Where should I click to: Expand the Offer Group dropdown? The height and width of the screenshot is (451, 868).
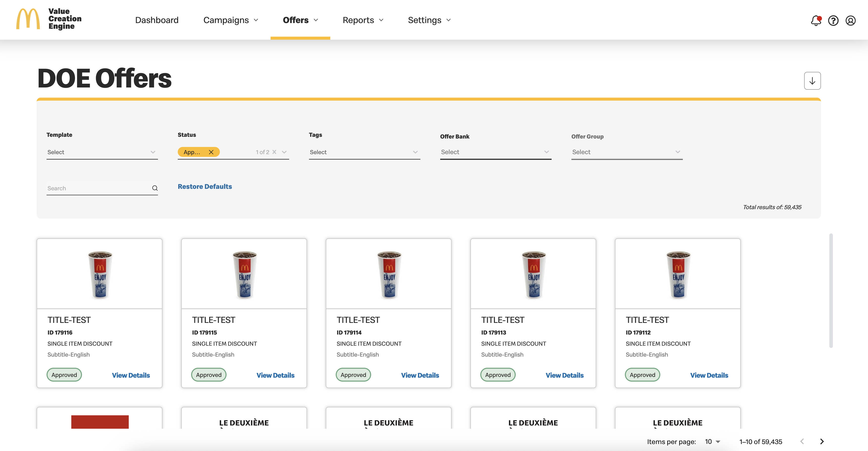click(x=627, y=152)
